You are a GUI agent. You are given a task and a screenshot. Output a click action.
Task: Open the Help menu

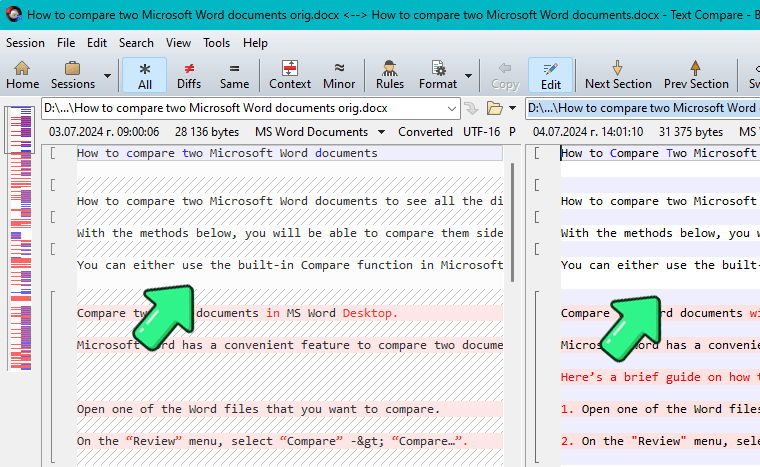255,43
